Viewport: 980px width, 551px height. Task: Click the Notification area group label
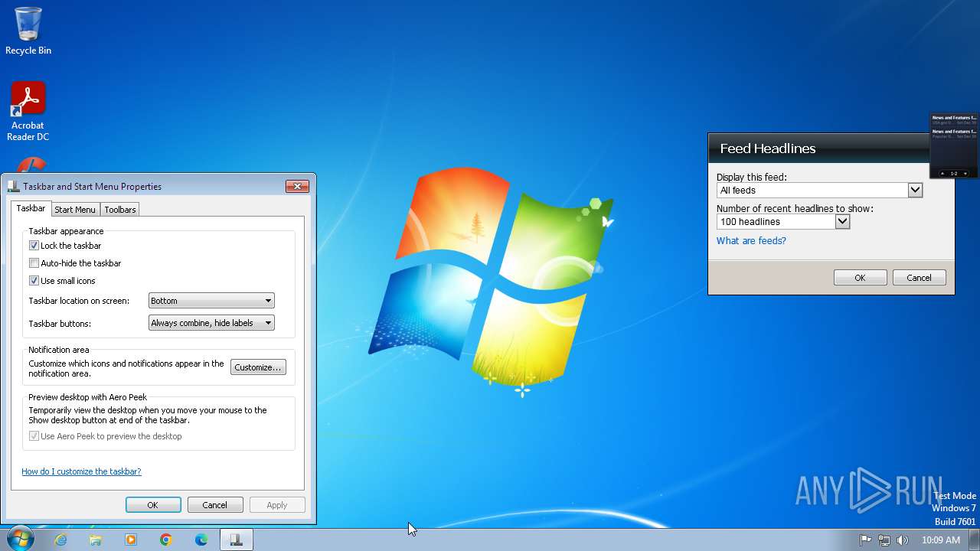point(59,350)
